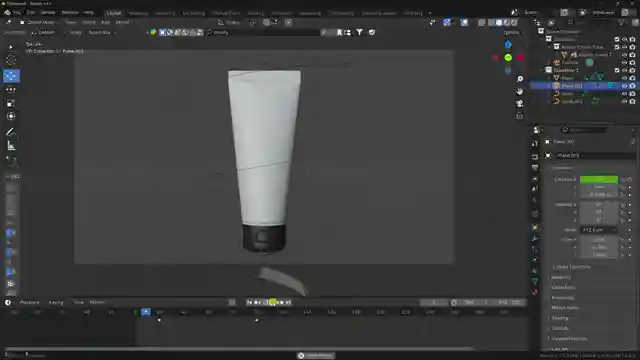Open the Modifiers wrench properties tab
640x360 pixels.
click(x=535, y=238)
